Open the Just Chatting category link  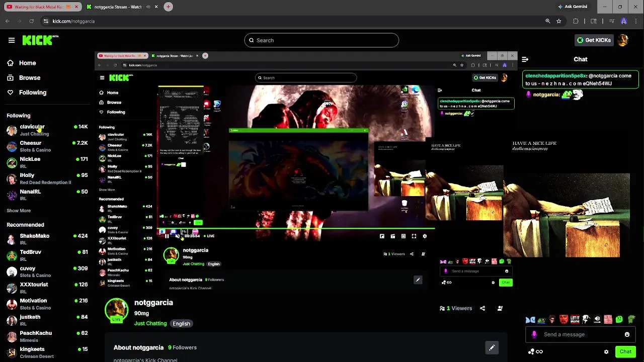(x=150, y=323)
